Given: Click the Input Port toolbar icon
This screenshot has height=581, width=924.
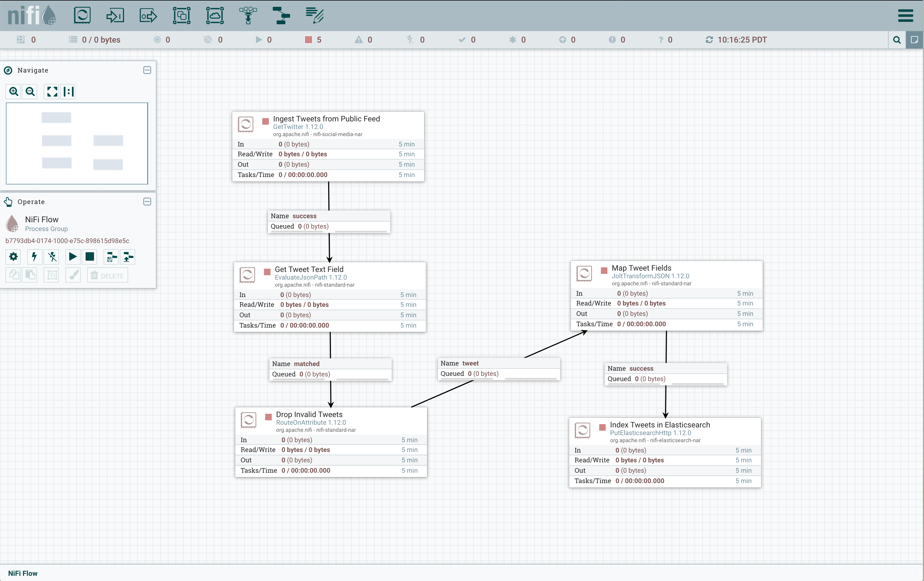Looking at the screenshot, I should [115, 16].
